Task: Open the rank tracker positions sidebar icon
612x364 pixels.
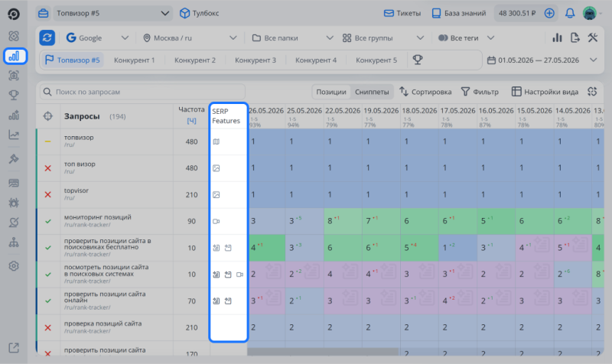Action: tap(15, 56)
